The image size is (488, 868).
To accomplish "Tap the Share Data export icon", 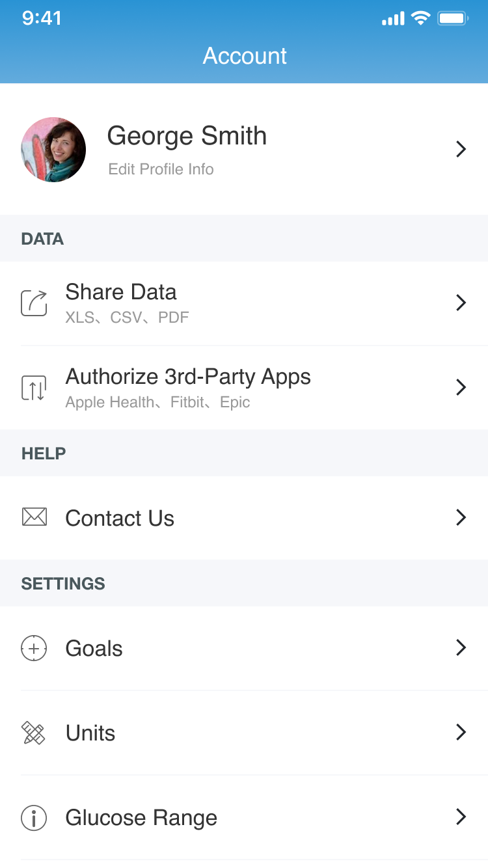I will click(x=34, y=303).
